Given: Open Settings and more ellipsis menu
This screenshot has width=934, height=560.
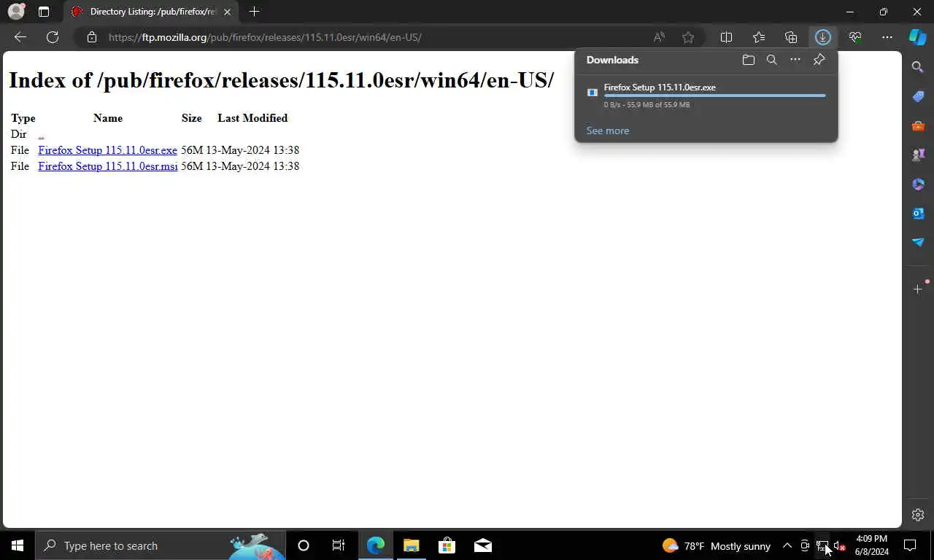Looking at the screenshot, I should click(887, 37).
